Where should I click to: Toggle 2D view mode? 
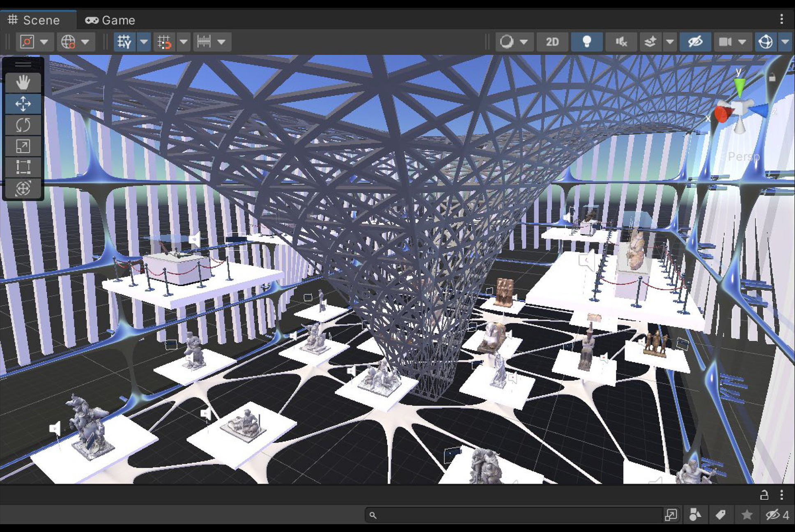click(552, 42)
